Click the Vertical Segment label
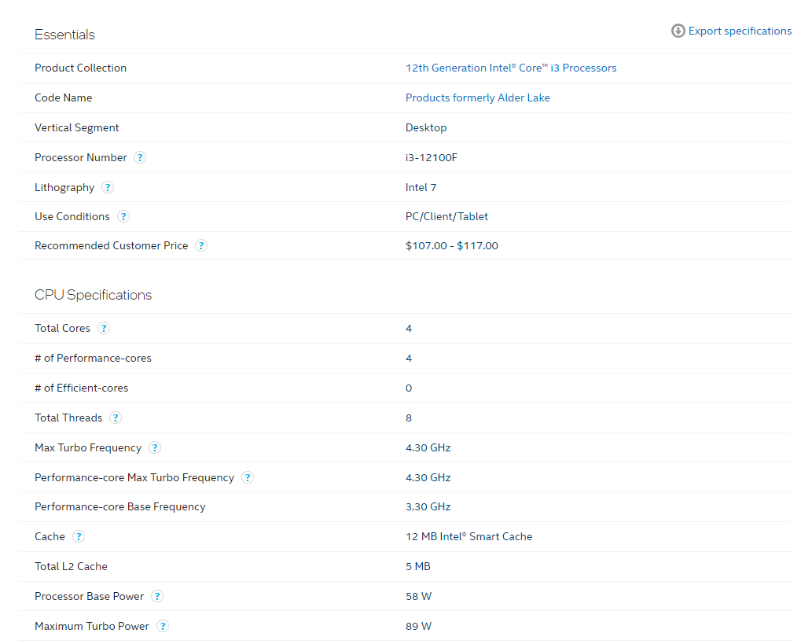 click(77, 128)
